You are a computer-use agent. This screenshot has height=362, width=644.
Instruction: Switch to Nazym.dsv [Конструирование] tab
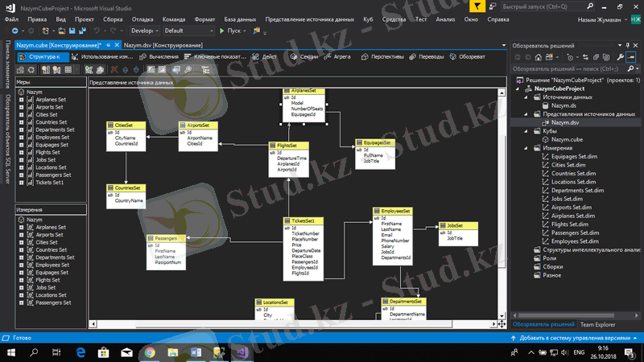[163, 45]
